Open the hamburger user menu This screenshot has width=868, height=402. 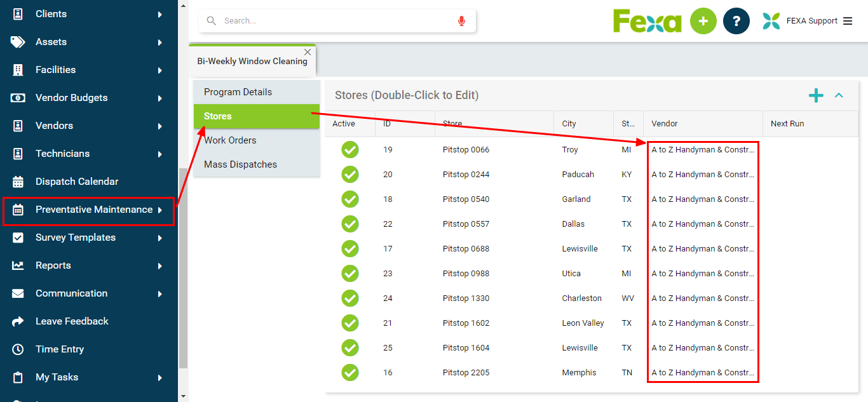[x=848, y=21]
